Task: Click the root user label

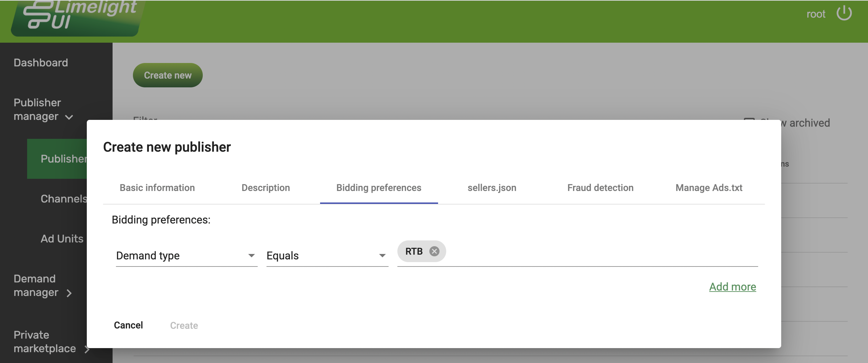Action: (x=816, y=14)
